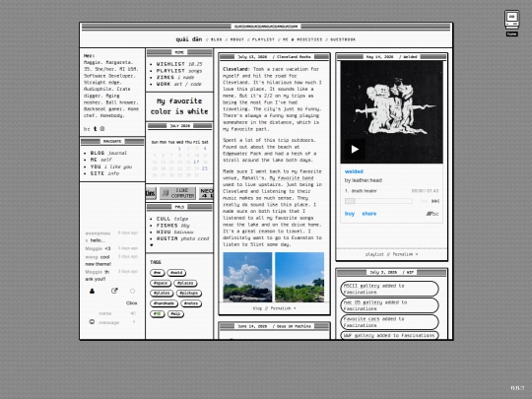Open the left Cleveland photo thumbnail
This screenshot has width=532, height=399.
(247, 277)
